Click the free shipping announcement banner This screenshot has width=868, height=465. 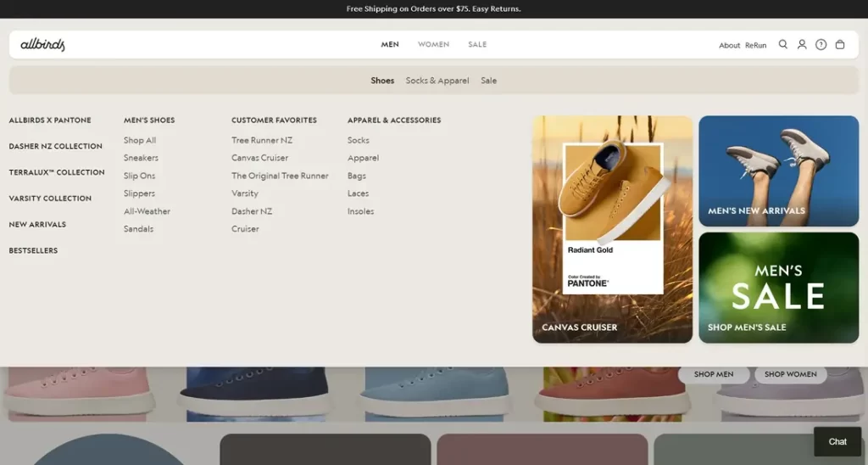click(433, 8)
